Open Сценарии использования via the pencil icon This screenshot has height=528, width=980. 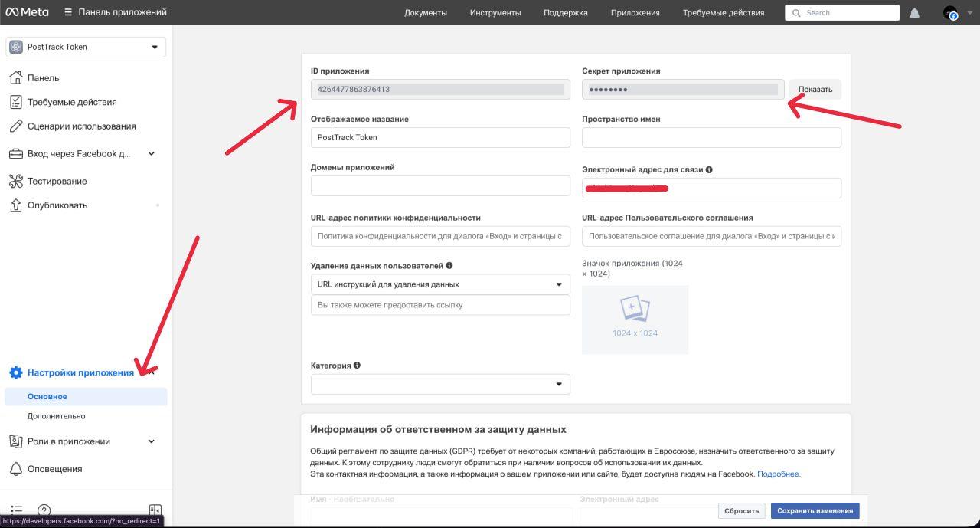click(15, 126)
